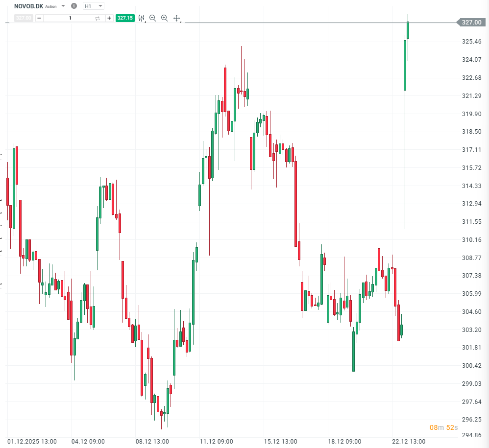The width and height of the screenshot is (489, 448).
Task: Open the NOVOB.DK instrument info icon
Action: [74, 6]
